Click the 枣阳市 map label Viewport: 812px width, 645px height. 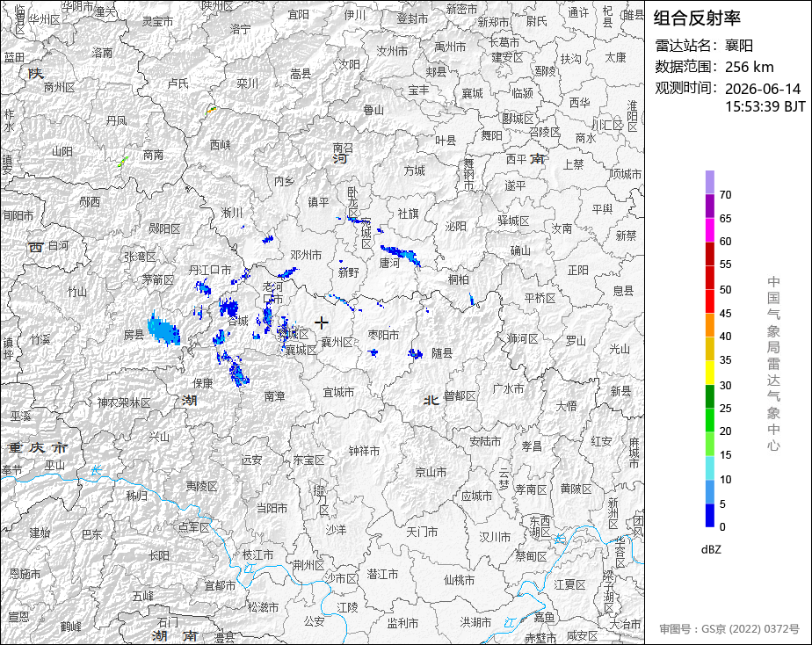[x=383, y=335]
